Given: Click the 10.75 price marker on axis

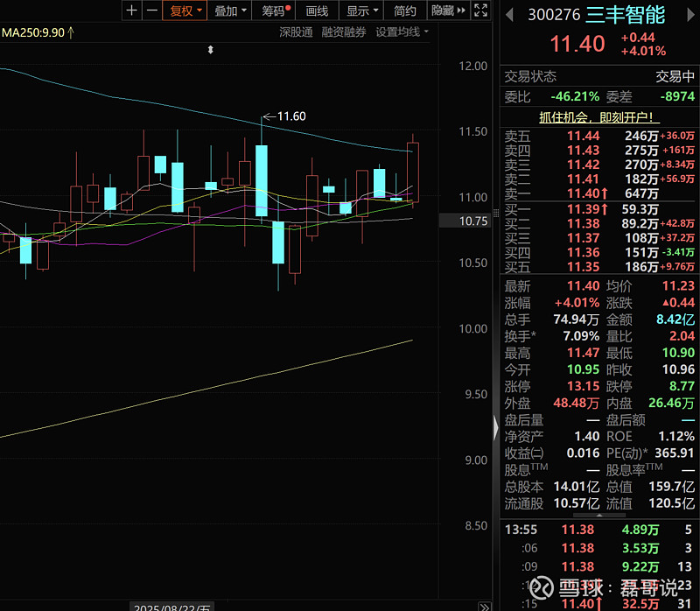Looking at the screenshot, I should coord(465,221).
